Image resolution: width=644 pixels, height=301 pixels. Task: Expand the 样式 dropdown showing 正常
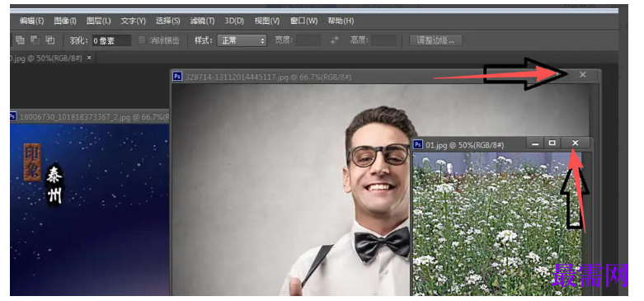(x=242, y=40)
